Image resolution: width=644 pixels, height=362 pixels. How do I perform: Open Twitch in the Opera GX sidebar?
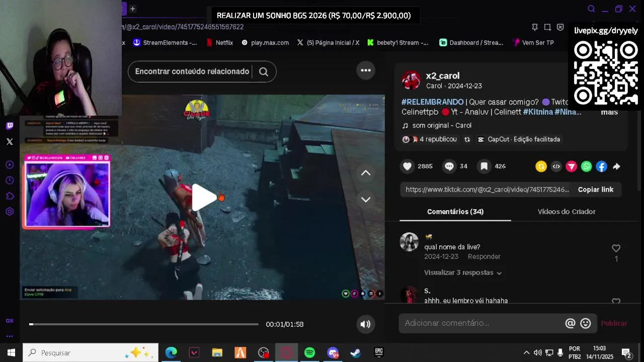[10, 126]
